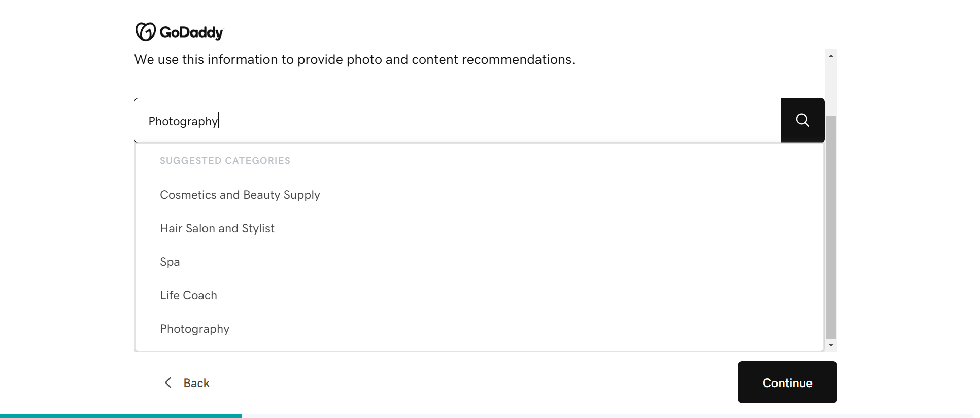Clear the Photography text in the search box
Image resolution: width=980 pixels, height=418 pixels.
183,121
